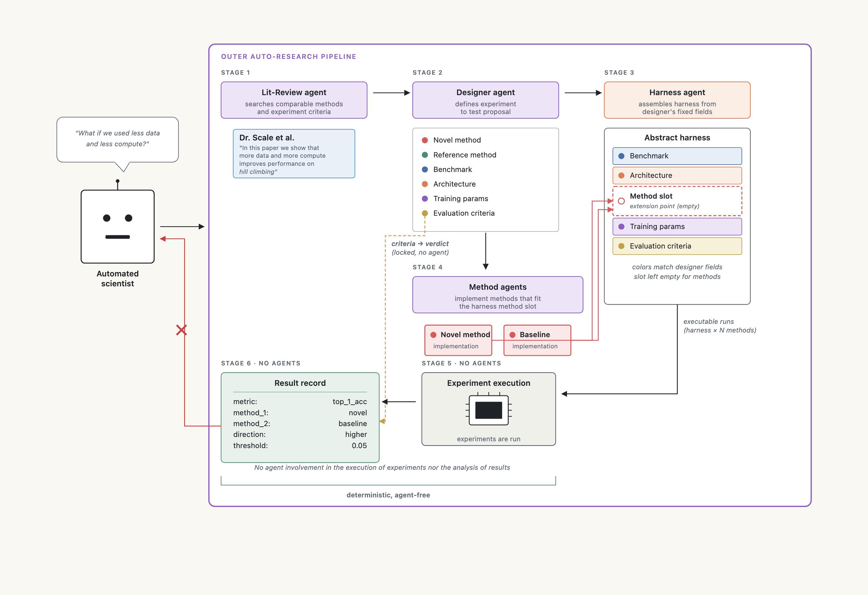868x595 pixels.
Task: Select the Method slot extension point
Action: [677, 201]
